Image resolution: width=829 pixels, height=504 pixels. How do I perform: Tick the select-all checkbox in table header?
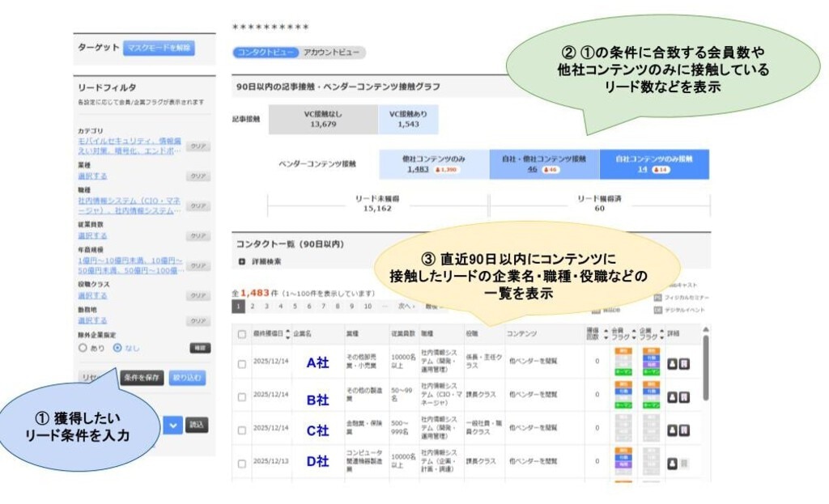click(x=242, y=333)
